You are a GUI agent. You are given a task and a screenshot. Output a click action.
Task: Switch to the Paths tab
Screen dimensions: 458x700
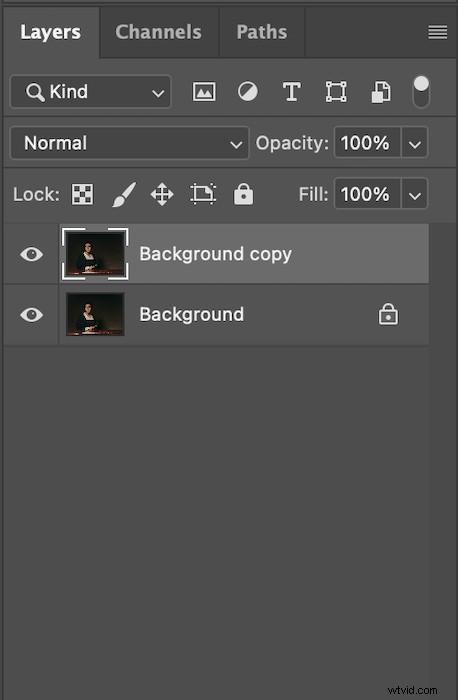262,32
